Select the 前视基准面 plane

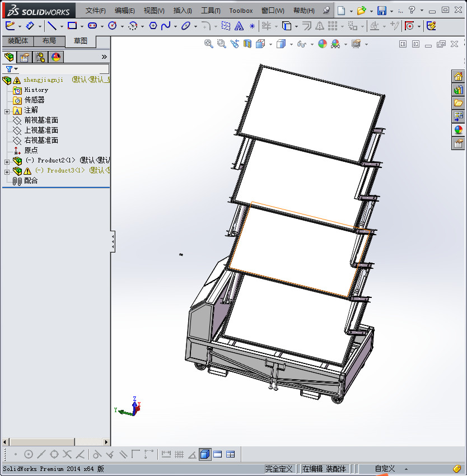coord(41,120)
